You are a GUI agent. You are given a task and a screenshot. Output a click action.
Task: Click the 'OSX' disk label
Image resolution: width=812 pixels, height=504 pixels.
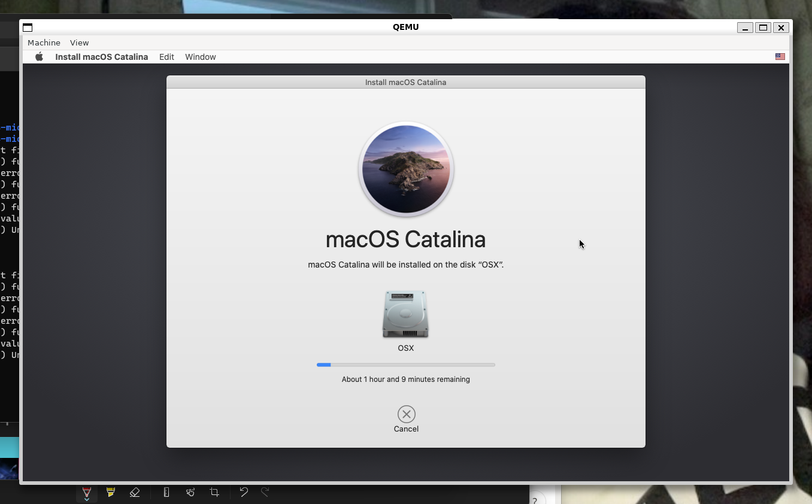[x=406, y=348]
